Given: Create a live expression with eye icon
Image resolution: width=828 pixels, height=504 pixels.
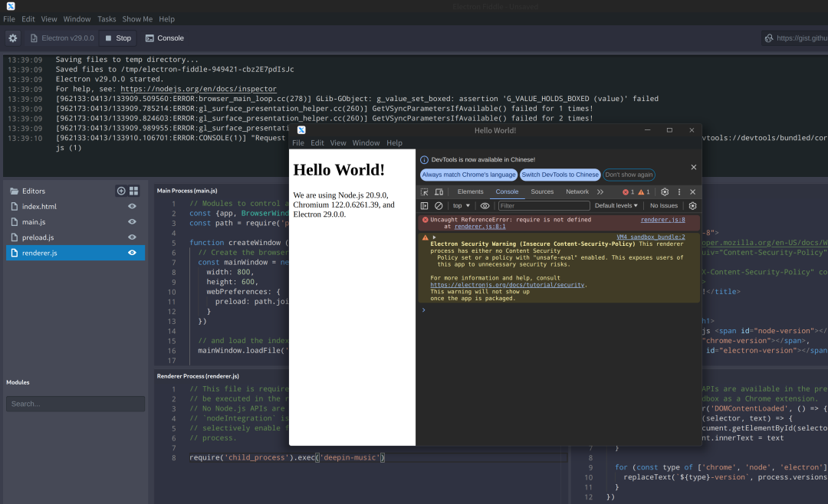Looking at the screenshot, I should pos(485,206).
